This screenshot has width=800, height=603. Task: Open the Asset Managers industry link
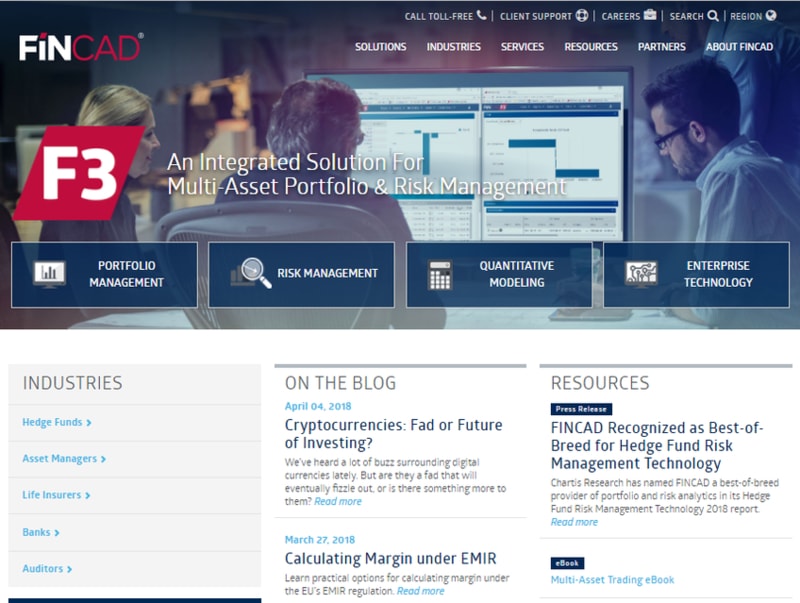coord(59,459)
